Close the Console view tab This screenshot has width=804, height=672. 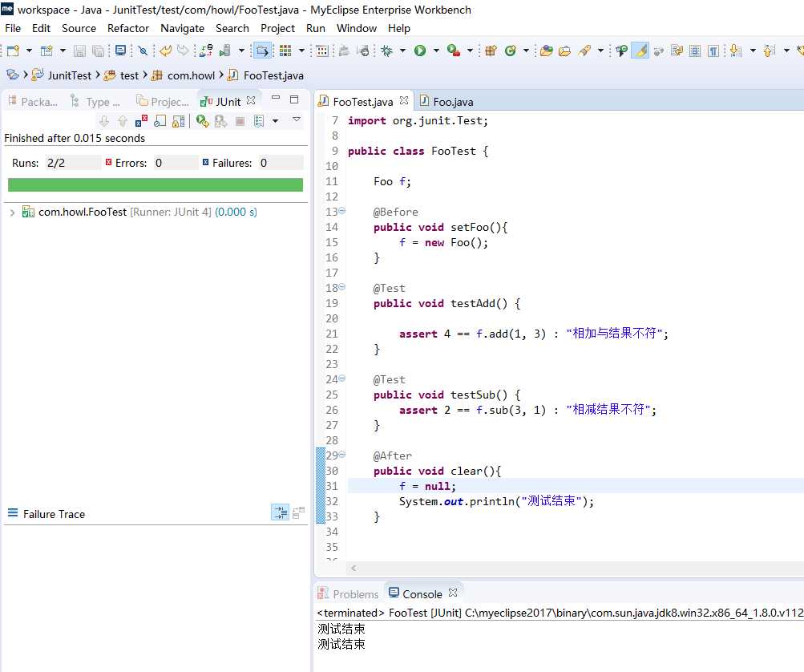coord(453,593)
